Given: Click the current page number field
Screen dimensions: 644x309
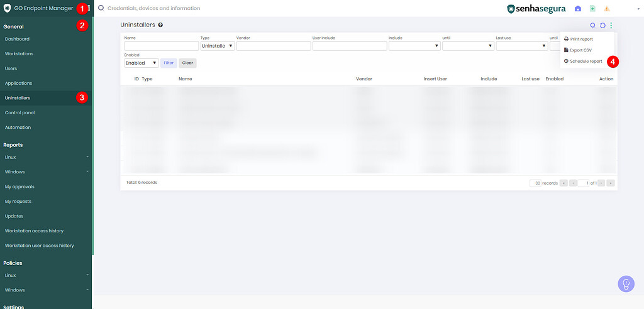Looking at the screenshot, I should (x=584, y=183).
